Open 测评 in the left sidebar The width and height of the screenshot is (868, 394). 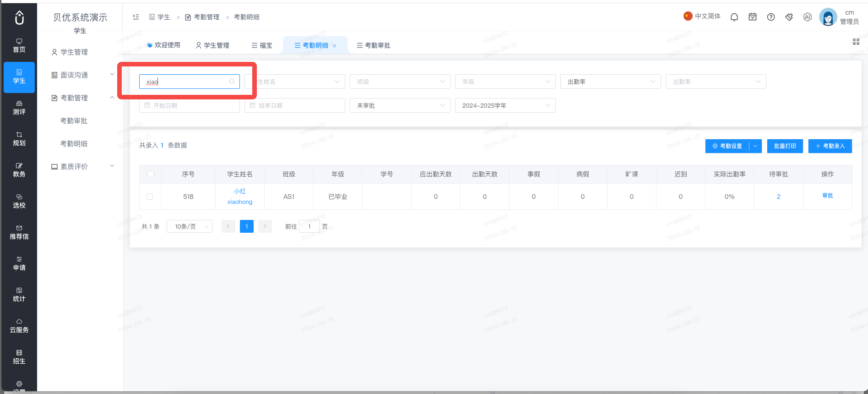tap(19, 108)
